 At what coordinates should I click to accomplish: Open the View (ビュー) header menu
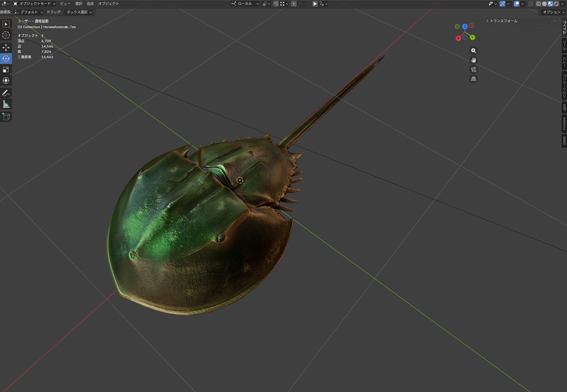pyautogui.click(x=65, y=4)
